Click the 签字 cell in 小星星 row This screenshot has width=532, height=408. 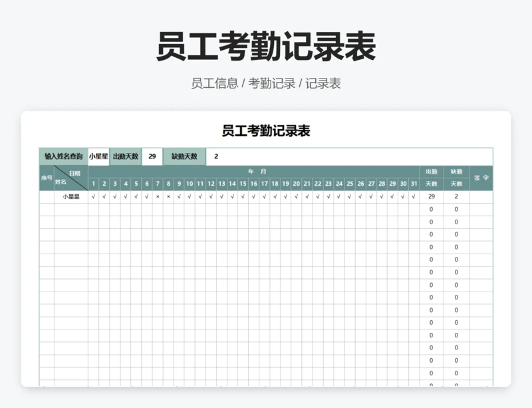click(x=481, y=197)
